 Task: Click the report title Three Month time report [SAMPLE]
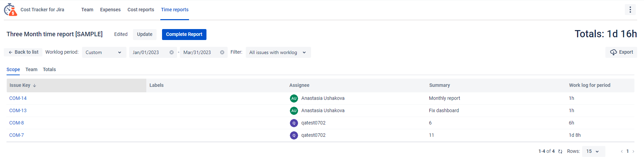coord(54,34)
